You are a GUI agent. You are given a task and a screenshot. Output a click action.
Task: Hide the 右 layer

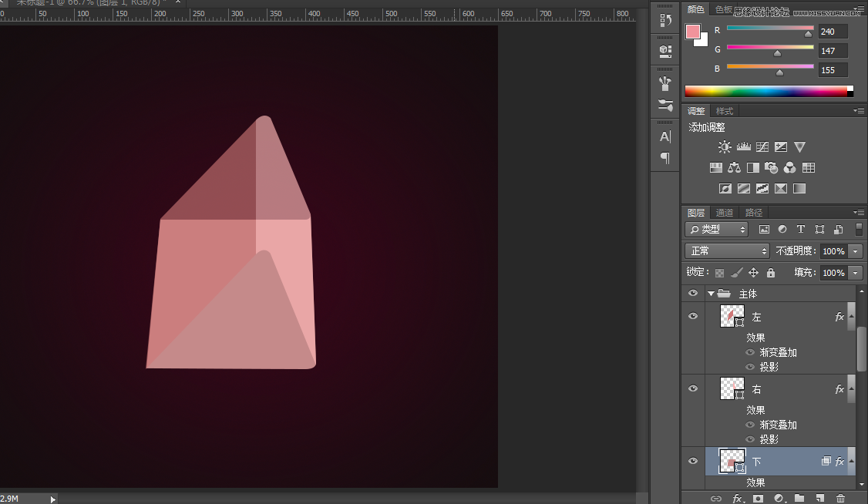coord(692,388)
